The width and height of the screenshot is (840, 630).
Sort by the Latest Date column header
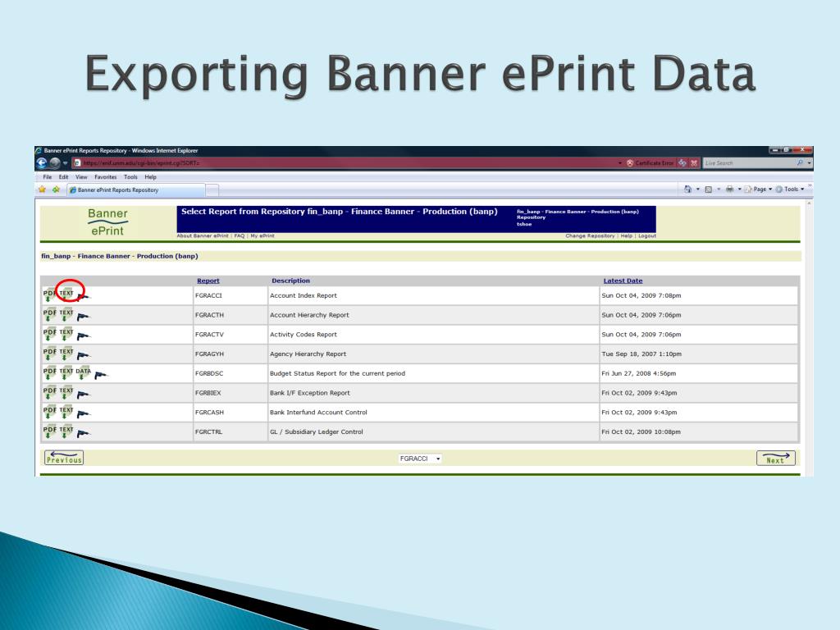click(x=623, y=281)
